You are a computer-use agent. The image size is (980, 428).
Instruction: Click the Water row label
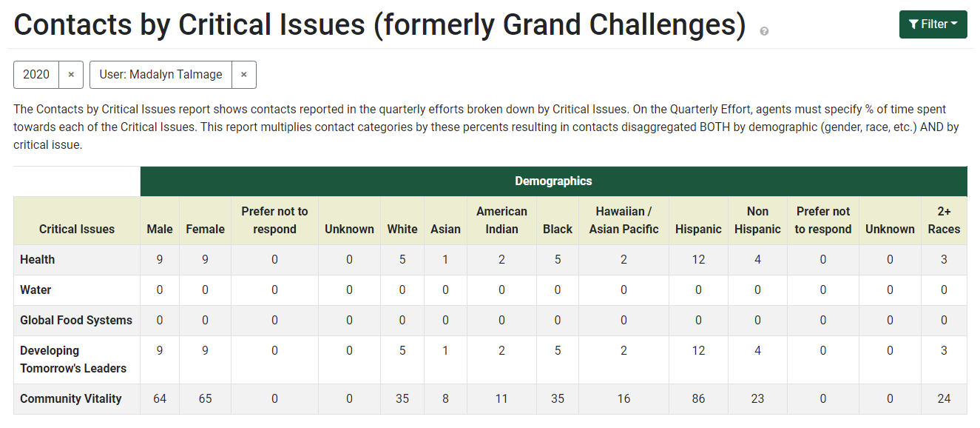tap(36, 290)
